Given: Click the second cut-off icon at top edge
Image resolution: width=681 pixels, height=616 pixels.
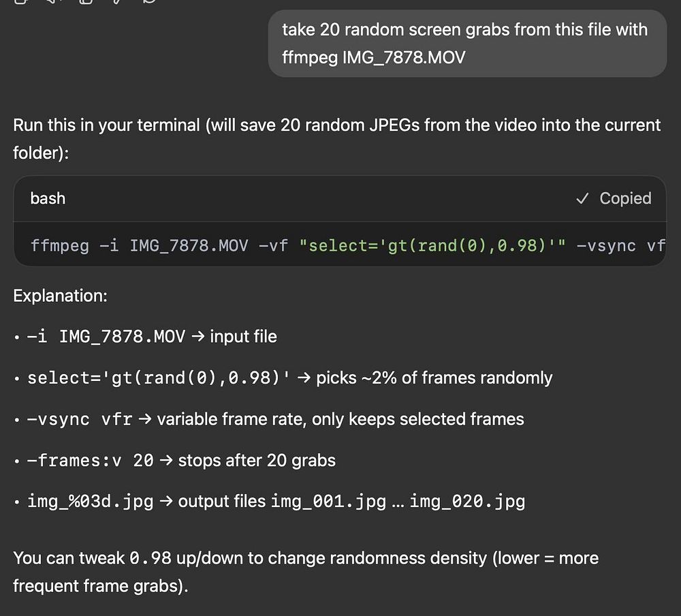Looking at the screenshot, I should tap(53, 1).
